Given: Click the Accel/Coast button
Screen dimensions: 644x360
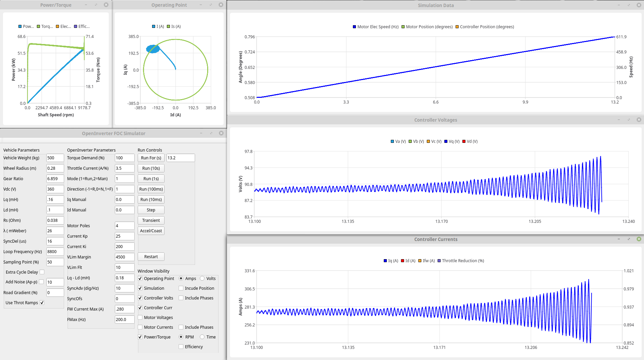Looking at the screenshot, I should click(151, 231).
